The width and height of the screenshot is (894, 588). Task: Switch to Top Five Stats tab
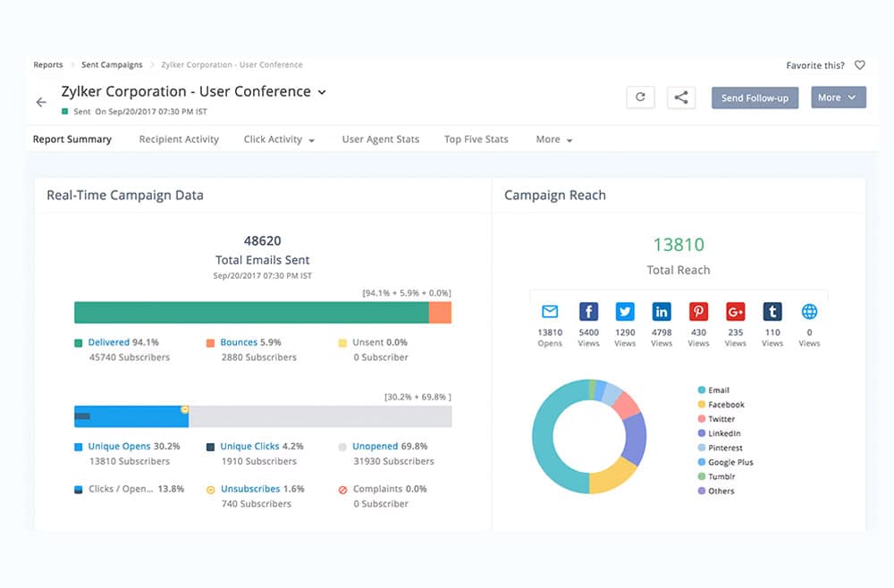(x=477, y=139)
